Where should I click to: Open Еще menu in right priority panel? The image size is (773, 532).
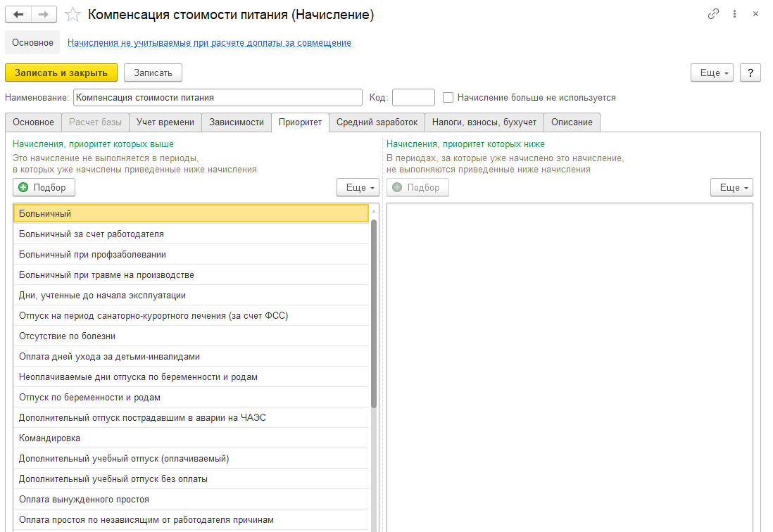pos(732,187)
